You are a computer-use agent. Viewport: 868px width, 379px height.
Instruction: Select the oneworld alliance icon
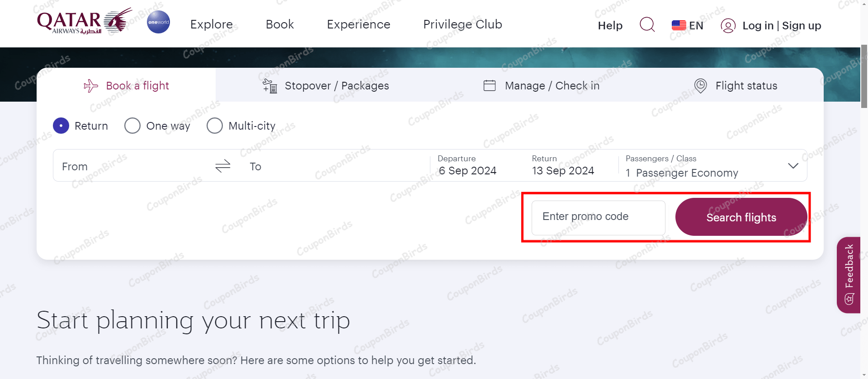[x=158, y=22]
